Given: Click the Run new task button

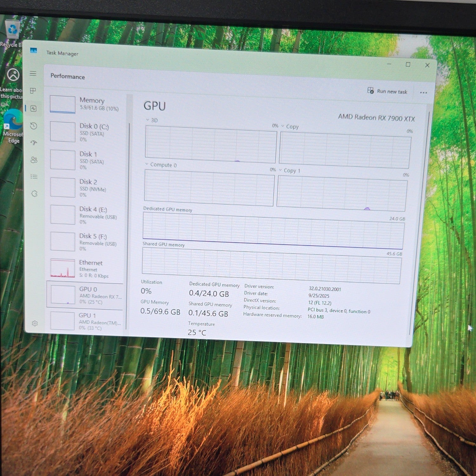Looking at the screenshot, I should (x=387, y=91).
